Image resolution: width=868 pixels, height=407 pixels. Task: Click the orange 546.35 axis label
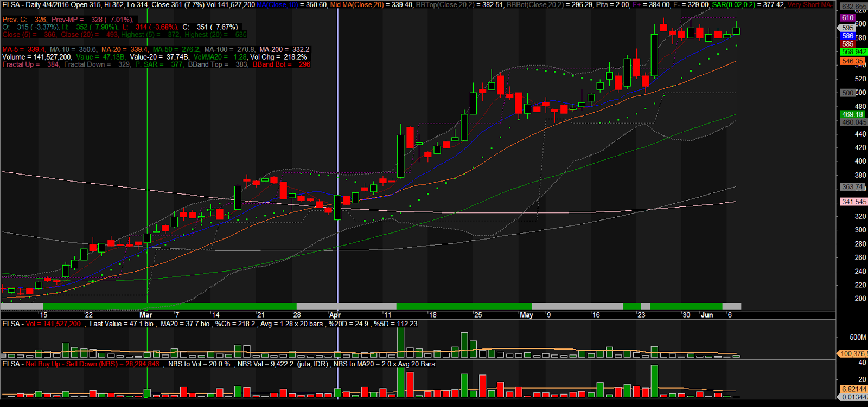853,61
